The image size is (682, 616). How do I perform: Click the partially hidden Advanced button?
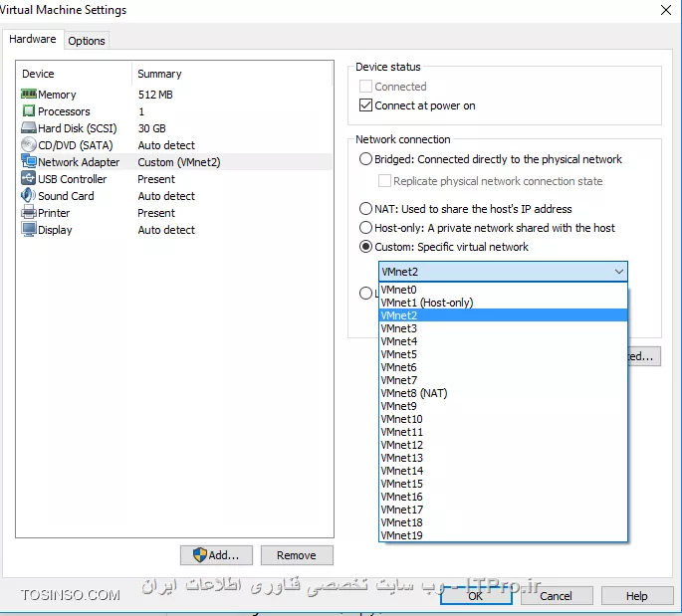[x=644, y=356]
